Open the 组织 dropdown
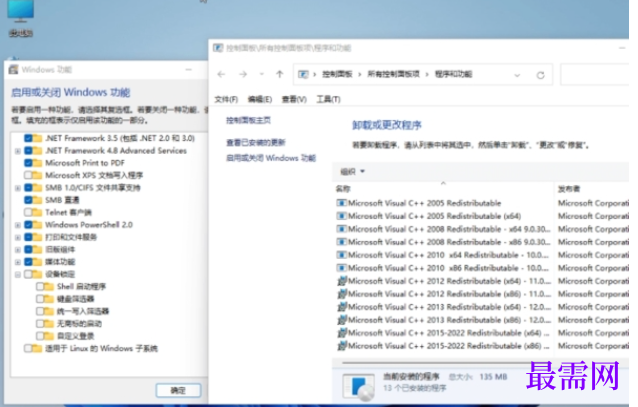 tap(352, 172)
